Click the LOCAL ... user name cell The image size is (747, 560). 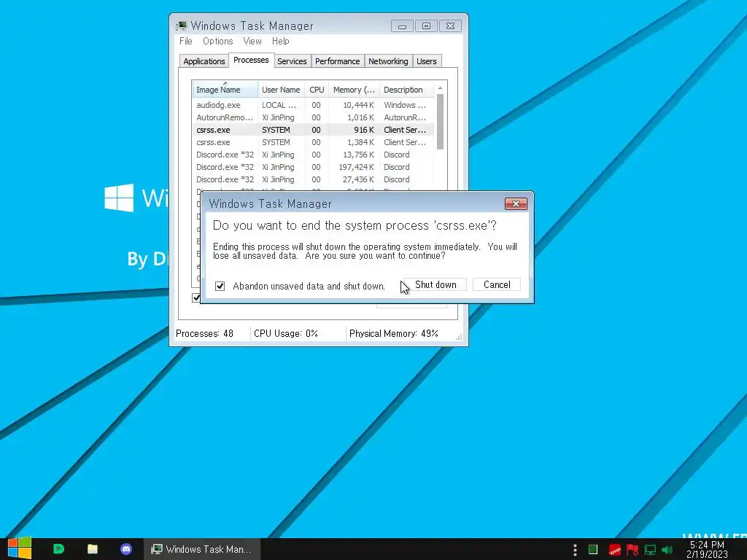pos(279,105)
